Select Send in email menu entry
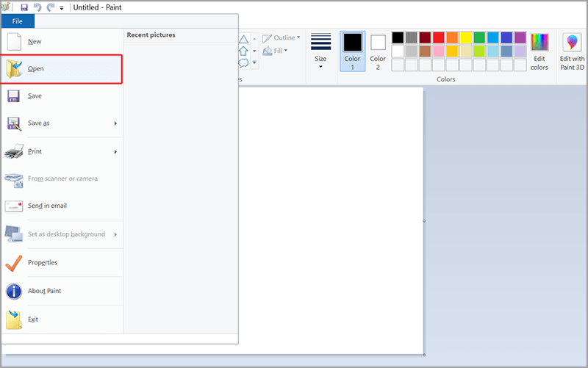Screen dimensions: 588x368 coord(62,206)
